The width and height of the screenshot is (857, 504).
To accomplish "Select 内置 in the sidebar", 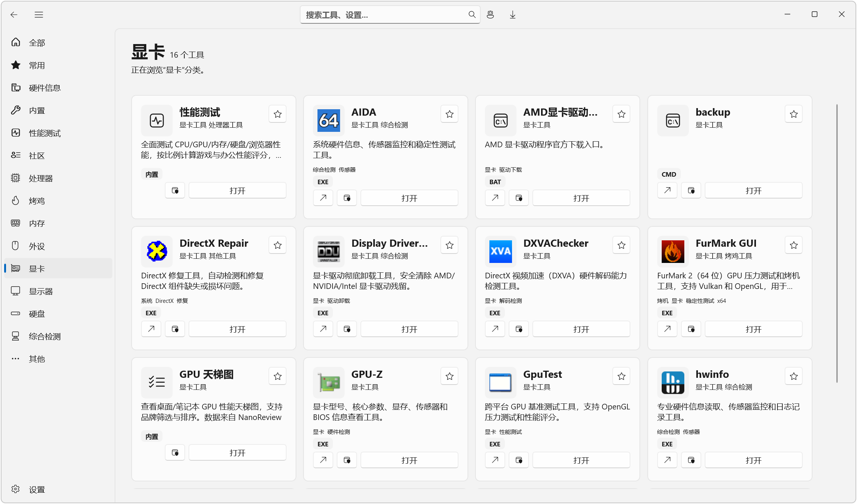I will 58,110.
